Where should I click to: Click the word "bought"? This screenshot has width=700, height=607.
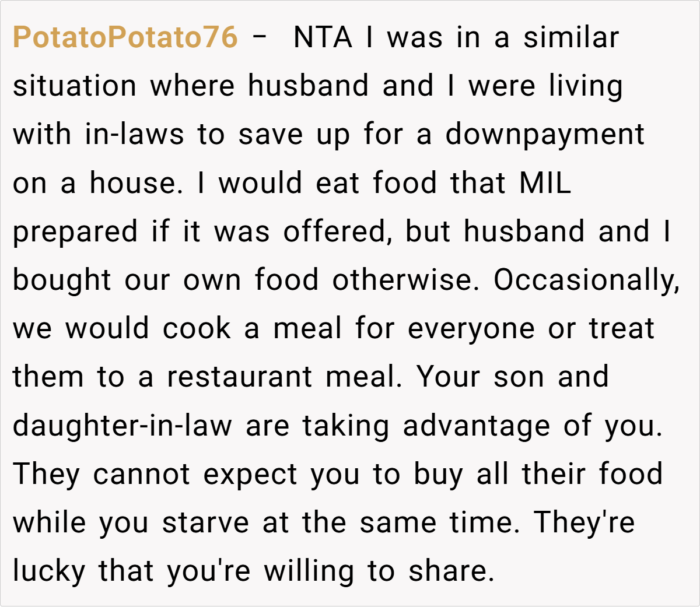click(62, 280)
